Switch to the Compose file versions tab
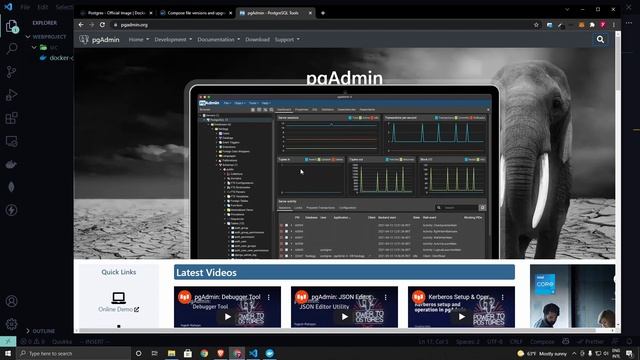This screenshot has height=360, width=640. coord(196,13)
